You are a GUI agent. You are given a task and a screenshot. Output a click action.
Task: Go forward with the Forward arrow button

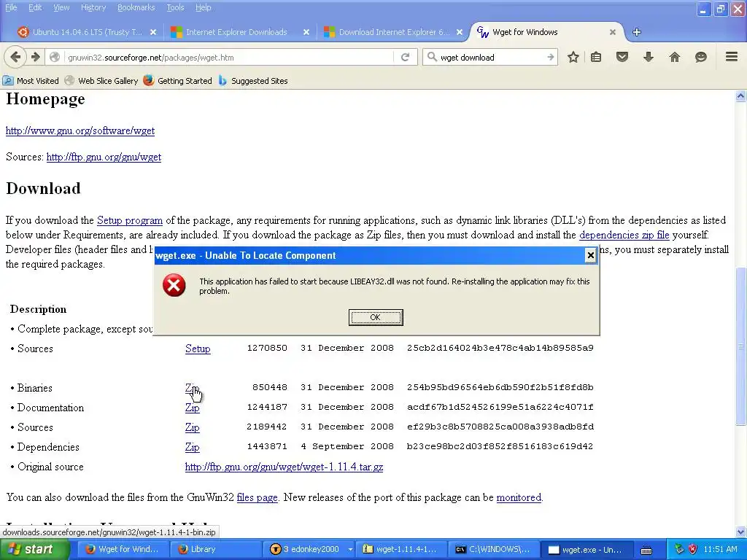pos(36,57)
